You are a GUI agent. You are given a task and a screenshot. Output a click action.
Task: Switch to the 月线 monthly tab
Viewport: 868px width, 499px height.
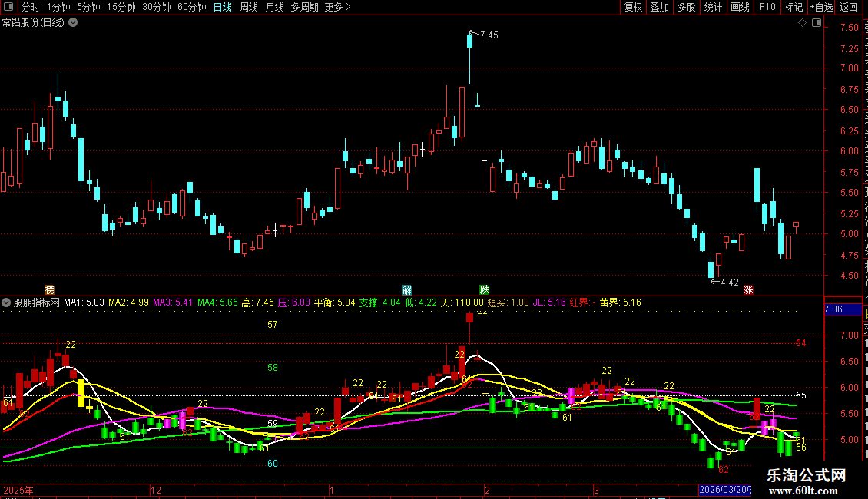(x=274, y=7)
